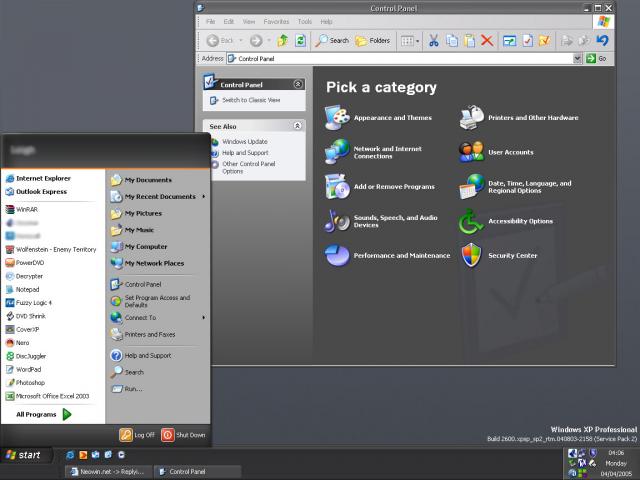This screenshot has width=640, height=480.
Task: Collapse the Control Panel sidebar section
Action: (298, 84)
